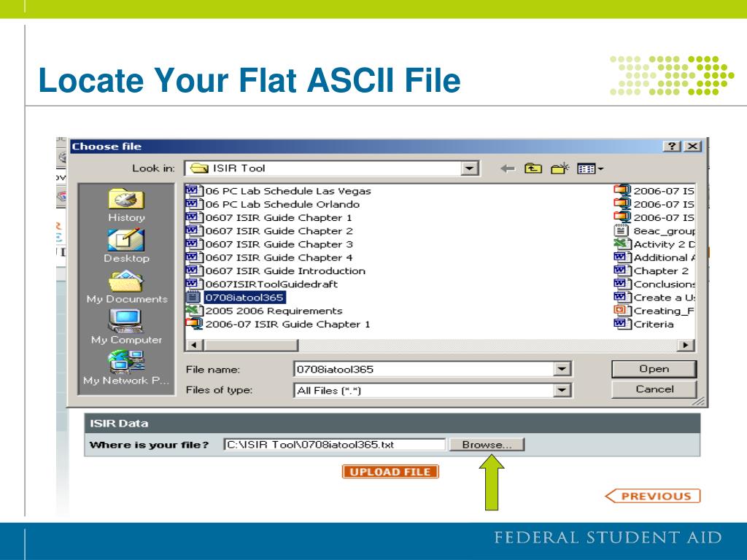
Task: Create a new folder
Action: pos(560,168)
